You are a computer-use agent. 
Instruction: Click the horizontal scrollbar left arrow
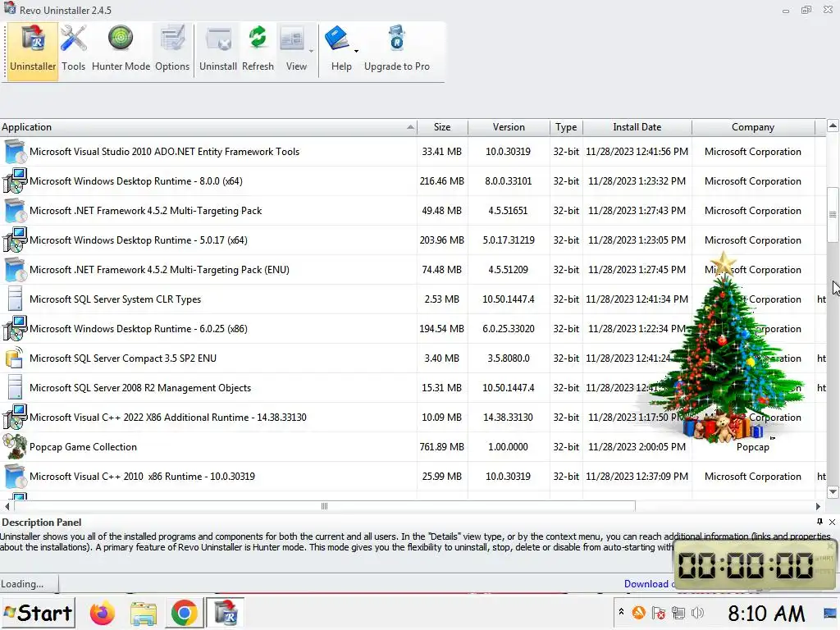click(x=7, y=506)
